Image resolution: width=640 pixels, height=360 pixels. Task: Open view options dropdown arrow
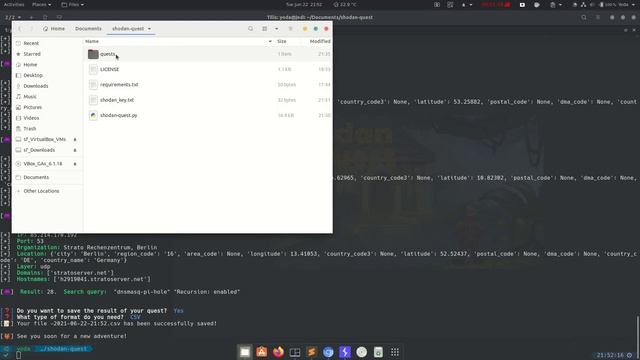(276, 29)
